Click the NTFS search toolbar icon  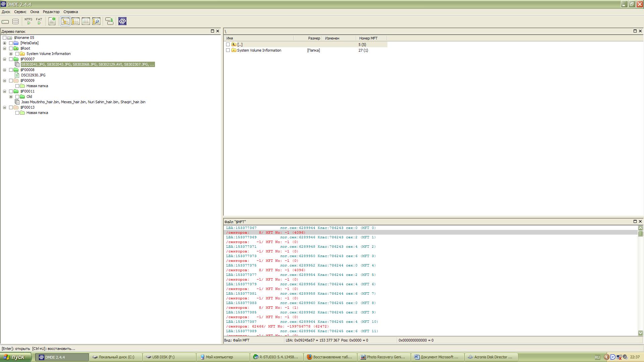coord(29,21)
